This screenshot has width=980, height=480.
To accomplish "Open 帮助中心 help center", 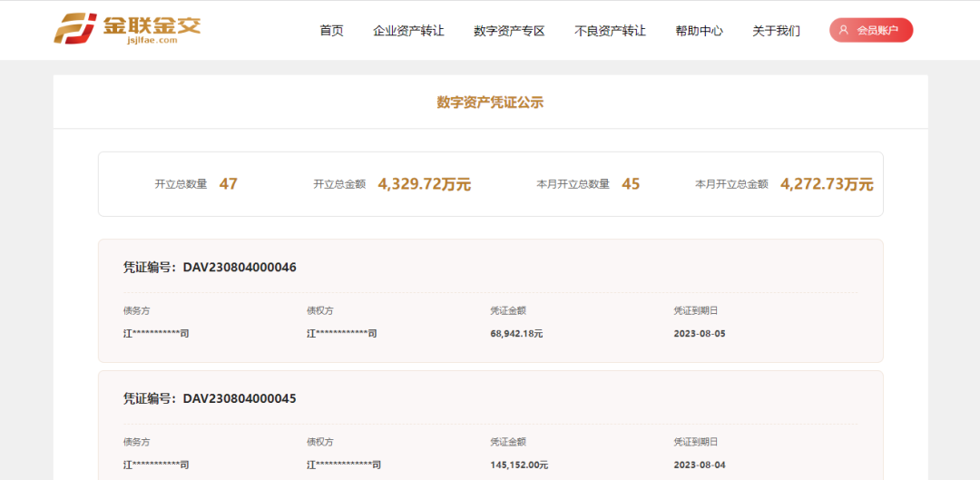I will (699, 31).
